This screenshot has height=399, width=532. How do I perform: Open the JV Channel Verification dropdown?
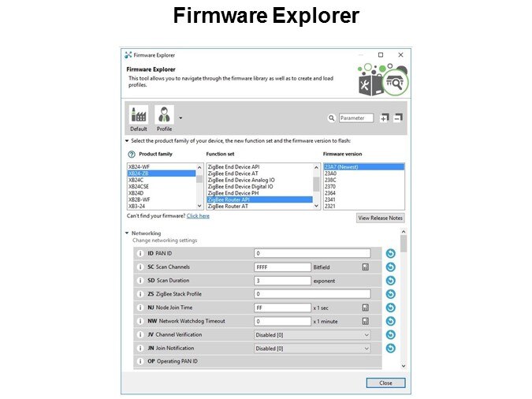(x=366, y=334)
